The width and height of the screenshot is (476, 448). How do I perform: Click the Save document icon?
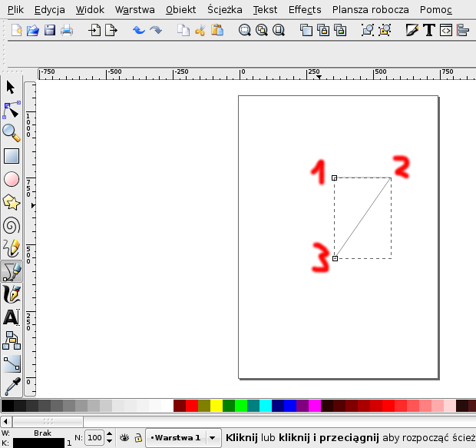50,31
